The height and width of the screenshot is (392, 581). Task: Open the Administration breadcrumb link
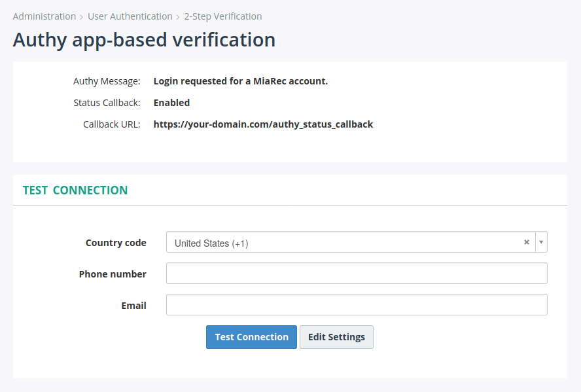pyautogui.click(x=44, y=16)
